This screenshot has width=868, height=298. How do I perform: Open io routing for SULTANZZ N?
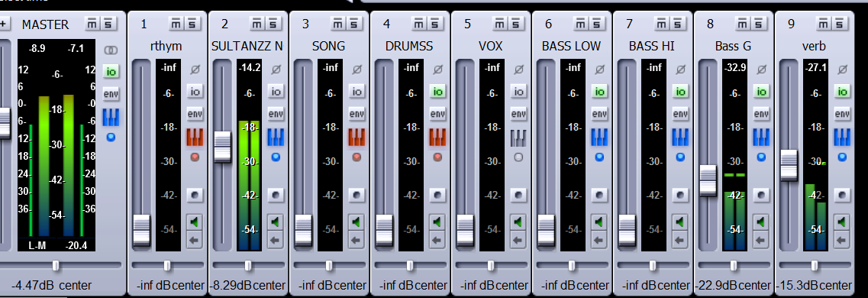tap(276, 92)
